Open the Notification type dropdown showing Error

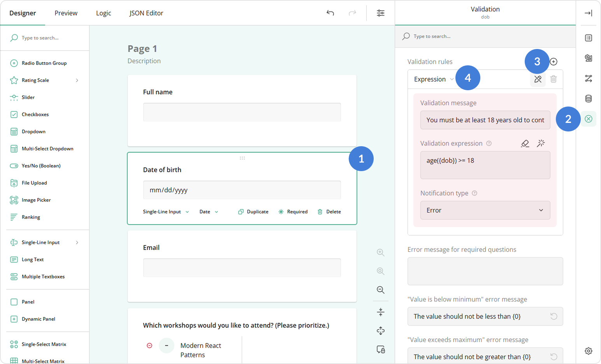[485, 210]
